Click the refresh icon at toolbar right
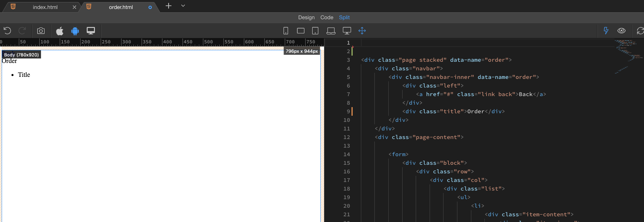The width and height of the screenshot is (644, 222). [x=640, y=31]
